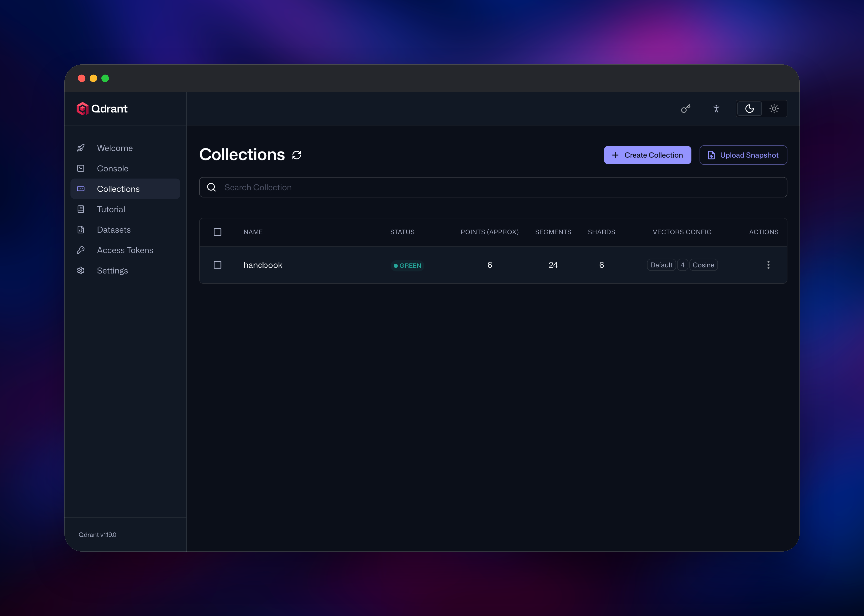The width and height of the screenshot is (864, 616).
Task: Toggle the select-all header checkbox
Action: coord(217,232)
